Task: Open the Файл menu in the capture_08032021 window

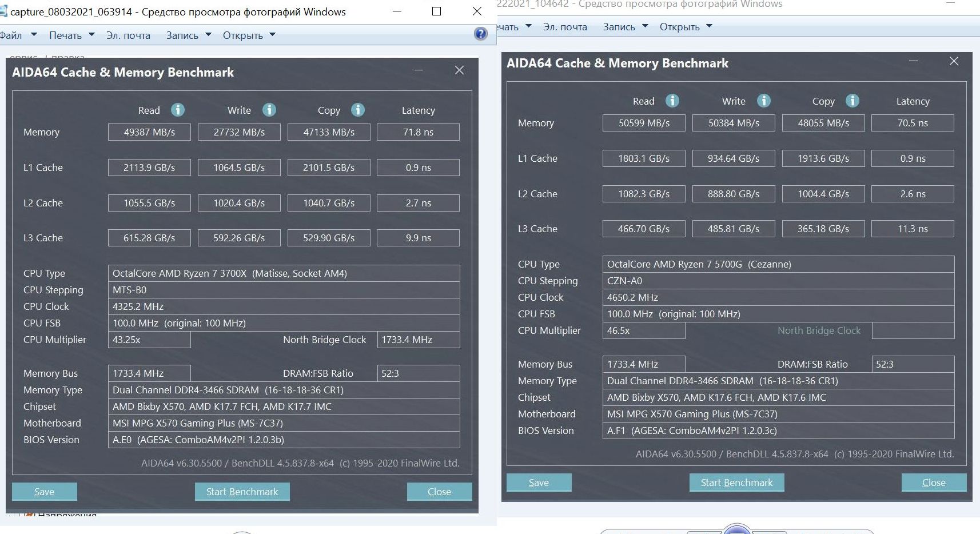Action: [18, 35]
